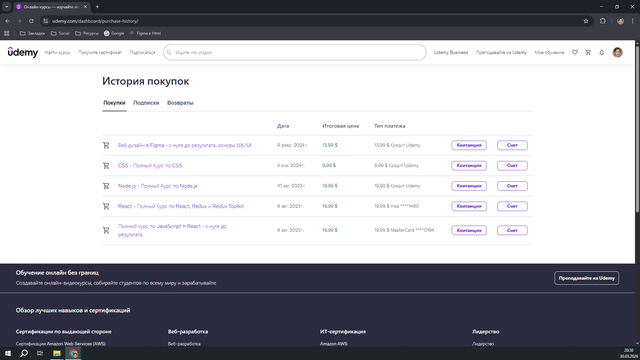Viewport: 640px width, 360px height.
Task: Click cart icon beside CSS course row
Action: pos(106,166)
